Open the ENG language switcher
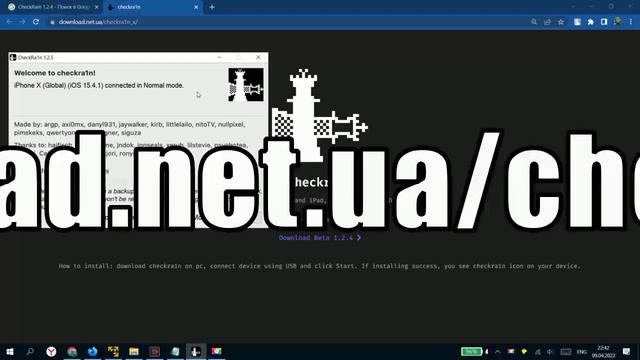640x360 pixels. coord(582,352)
